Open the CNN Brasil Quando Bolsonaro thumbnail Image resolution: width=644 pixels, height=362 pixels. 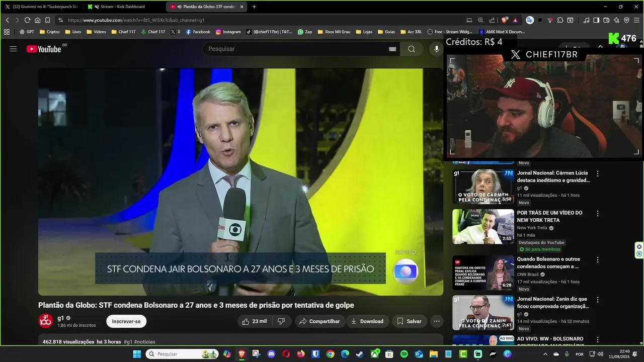click(483, 273)
